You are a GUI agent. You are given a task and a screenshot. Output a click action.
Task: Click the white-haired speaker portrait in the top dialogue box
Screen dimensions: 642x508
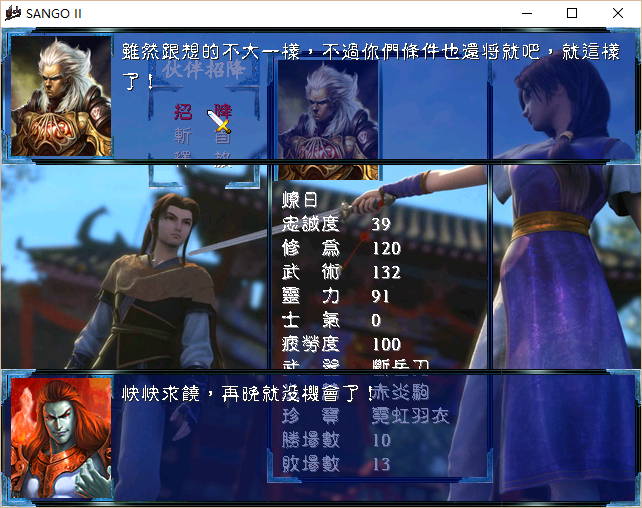pos(61,96)
